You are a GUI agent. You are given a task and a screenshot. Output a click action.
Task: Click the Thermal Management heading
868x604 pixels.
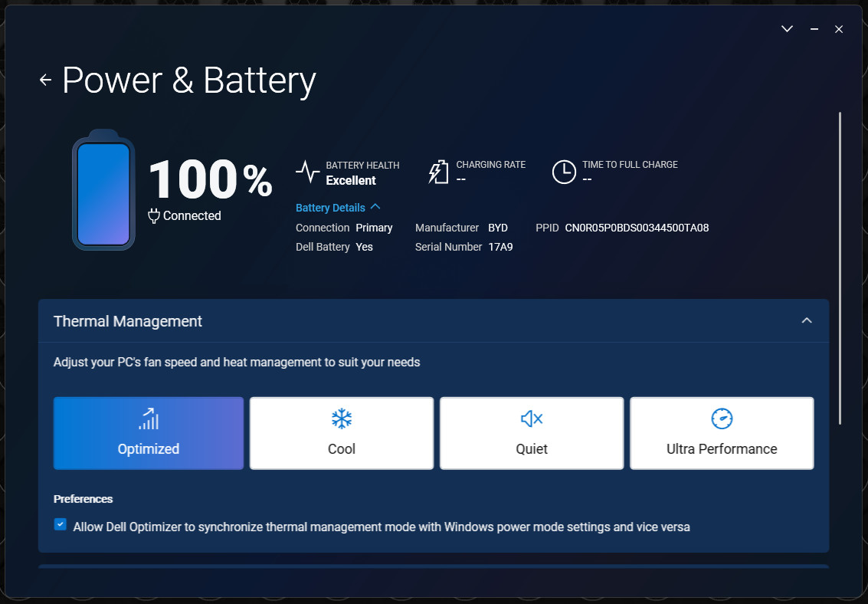(128, 321)
